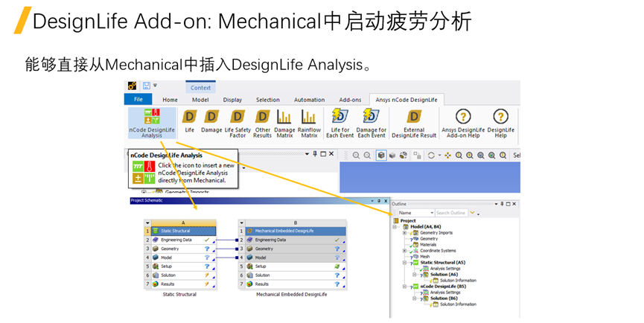Click the Context tab label

click(x=200, y=87)
